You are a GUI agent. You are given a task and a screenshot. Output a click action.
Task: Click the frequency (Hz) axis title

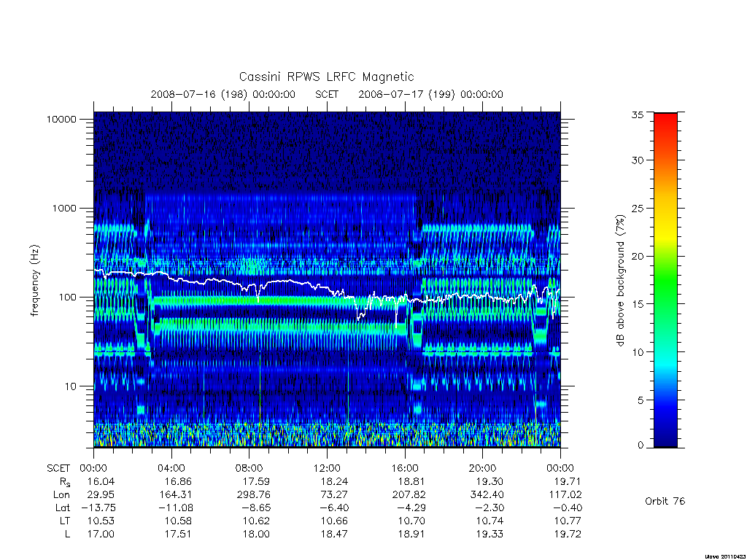tap(35, 280)
